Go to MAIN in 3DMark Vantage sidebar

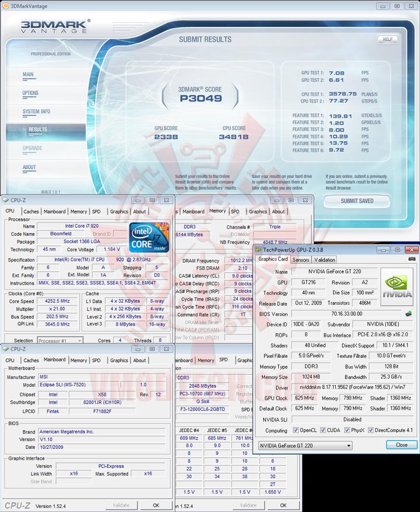point(28,75)
